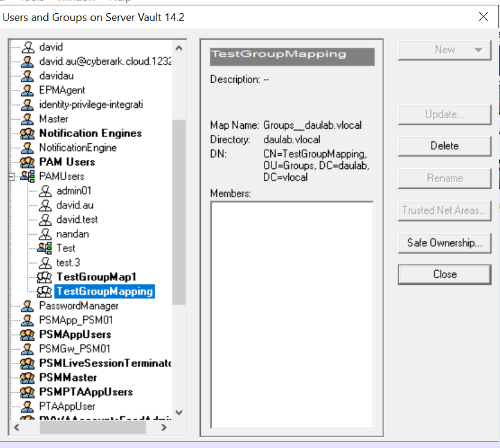This screenshot has height=448, width=500.
Task: Click the Directory value daulab.vlocal
Action: tap(292, 140)
